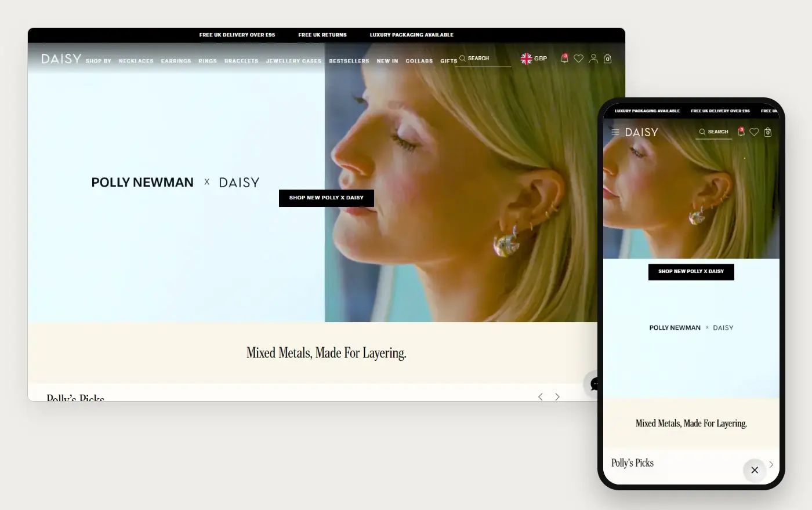Expand Polly's Picks with the mobile chevron
The width and height of the screenshot is (812, 510).
(771, 464)
